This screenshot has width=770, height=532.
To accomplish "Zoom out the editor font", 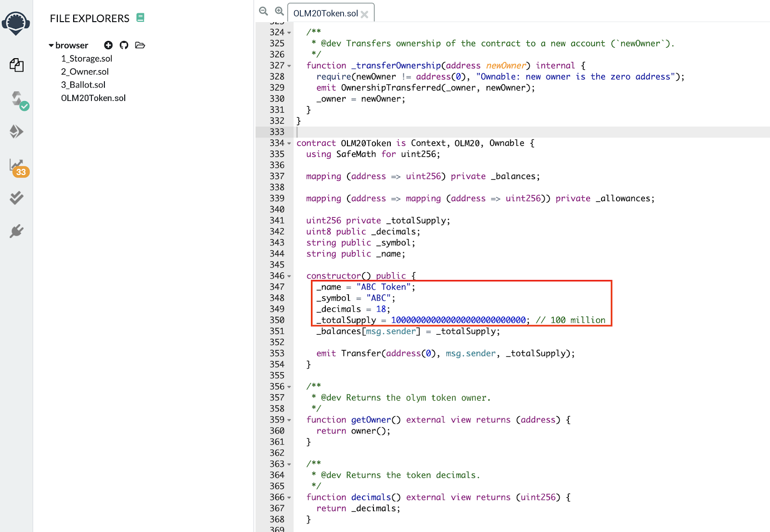I will click(263, 11).
